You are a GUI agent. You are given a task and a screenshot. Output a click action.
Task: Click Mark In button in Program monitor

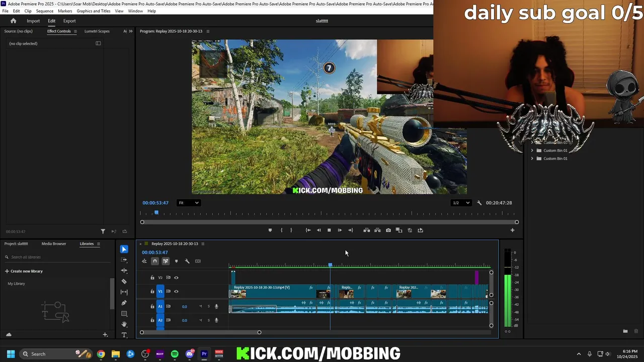pyautogui.click(x=281, y=230)
